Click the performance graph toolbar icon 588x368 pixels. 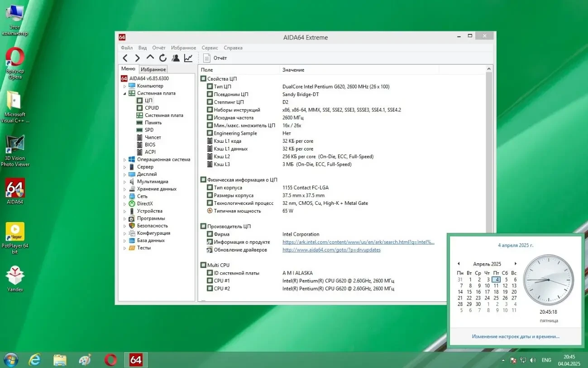(188, 58)
